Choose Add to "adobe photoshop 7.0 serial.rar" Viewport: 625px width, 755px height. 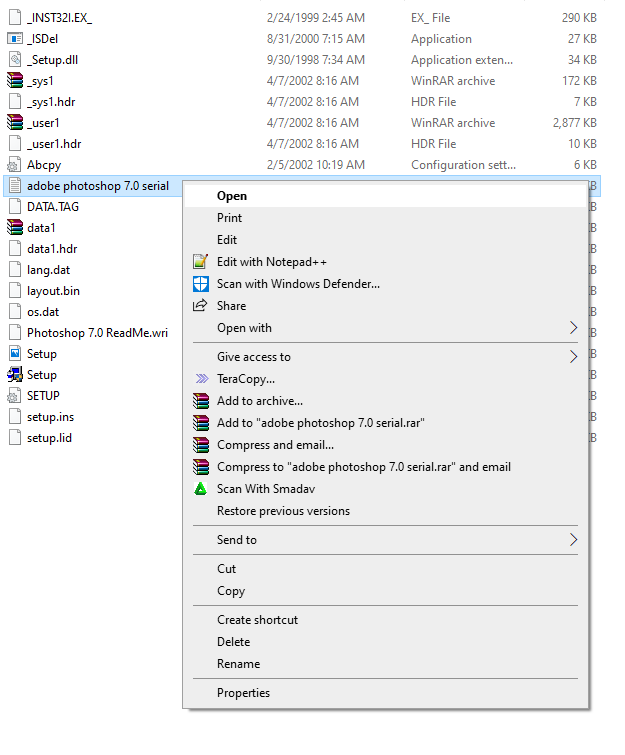[x=385, y=422]
